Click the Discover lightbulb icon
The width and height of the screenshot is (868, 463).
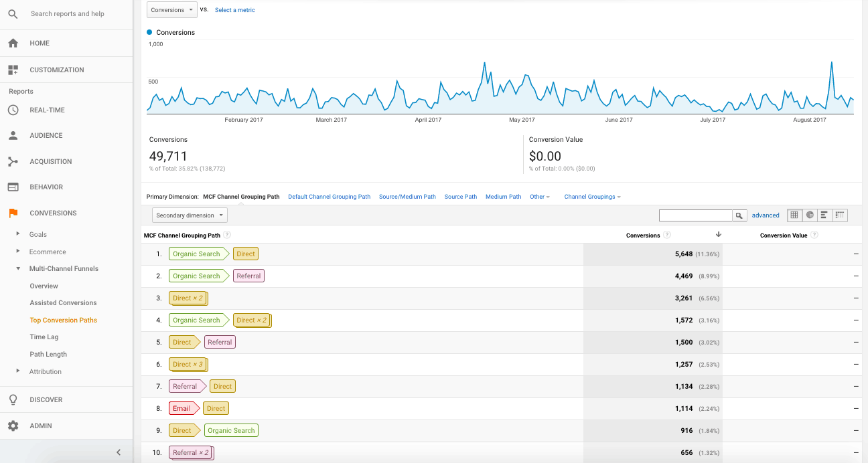point(13,399)
